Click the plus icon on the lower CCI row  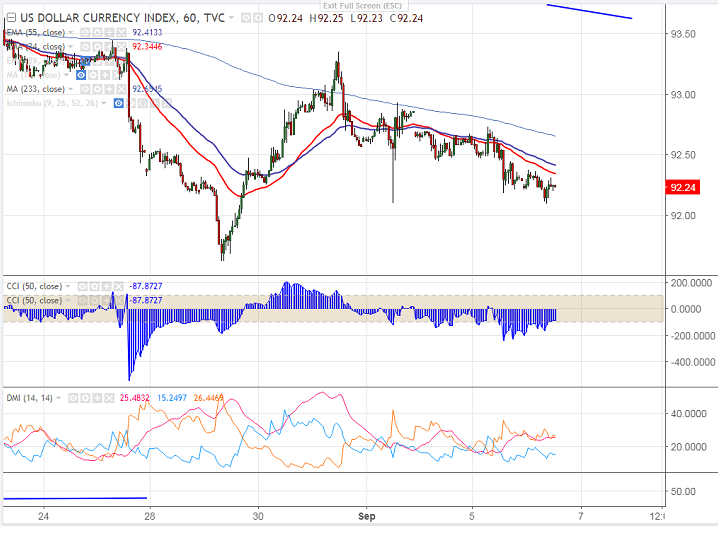coord(106,301)
